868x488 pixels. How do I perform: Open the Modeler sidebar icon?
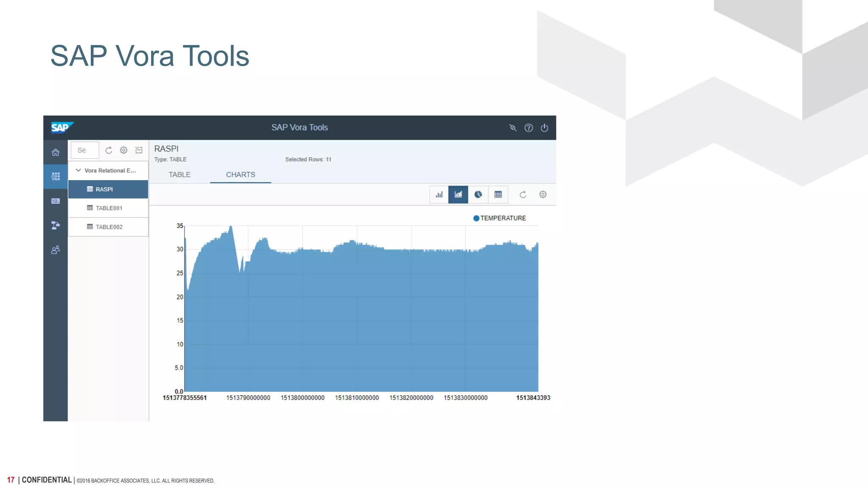(56, 225)
